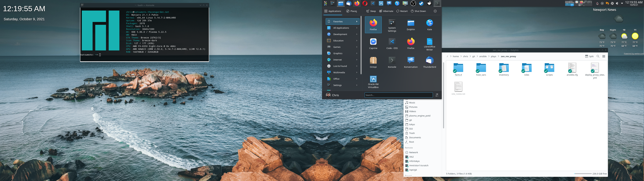The height and width of the screenshot is (181, 644).
Task: Open the Konsole terminal panel icon
Action: tap(437, 3)
